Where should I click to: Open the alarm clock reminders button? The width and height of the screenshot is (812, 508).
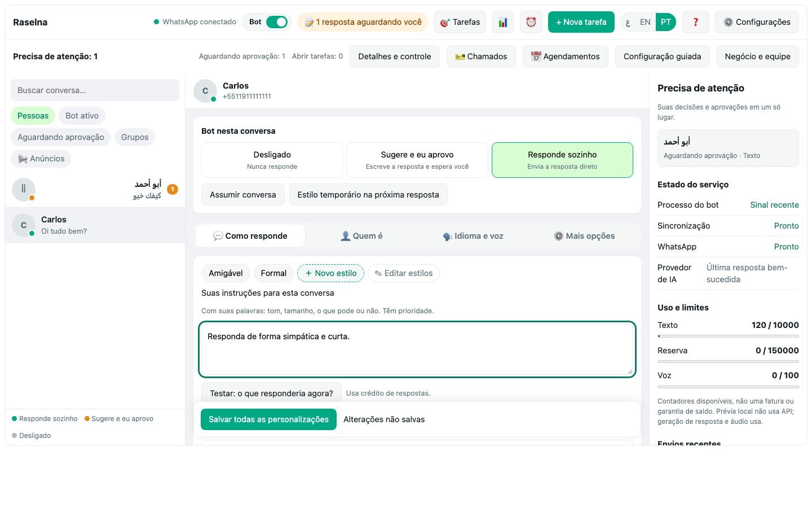531,22
